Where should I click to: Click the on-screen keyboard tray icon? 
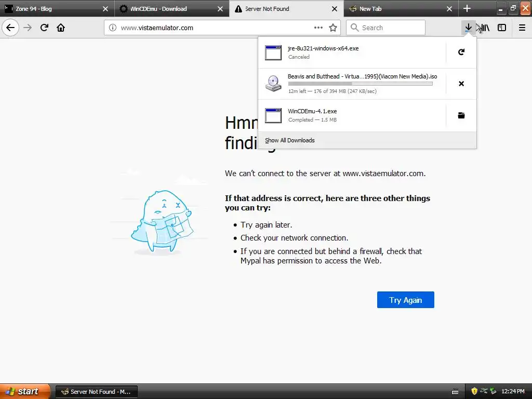click(455, 392)
